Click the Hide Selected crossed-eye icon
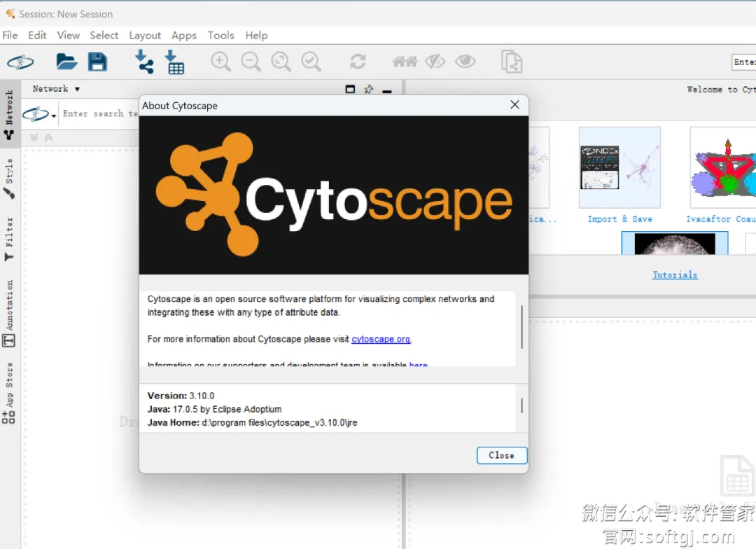Image resolution: width=756 pixels, height=549 pixels. click(435, 62)
